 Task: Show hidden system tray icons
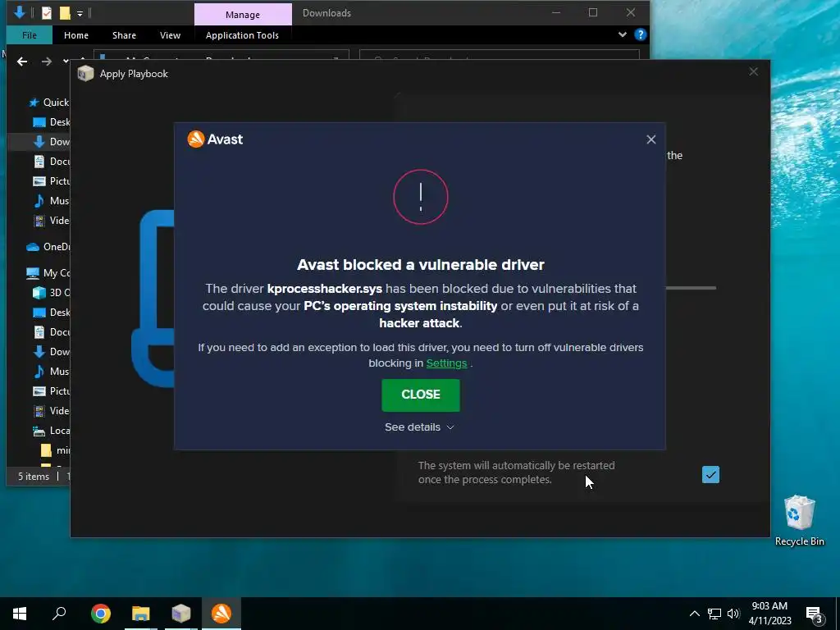(x=694, y=614)
